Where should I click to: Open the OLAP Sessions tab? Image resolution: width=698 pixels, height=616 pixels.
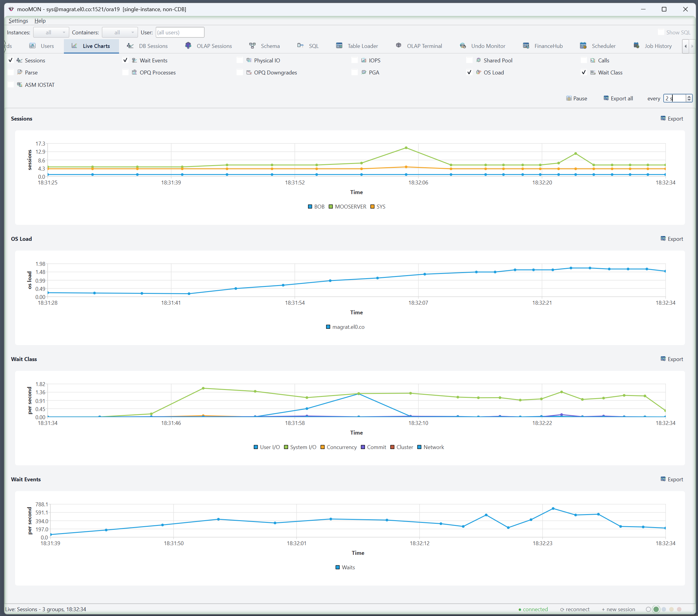coord(208,46)
